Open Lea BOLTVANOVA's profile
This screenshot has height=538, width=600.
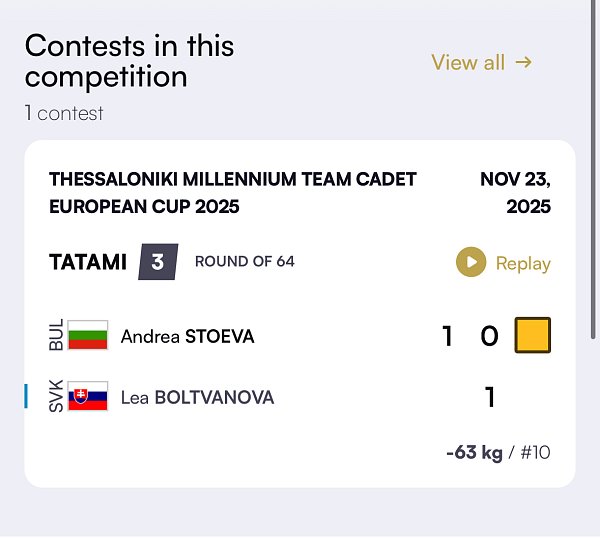pyautogui.click(x=197, y=397)
